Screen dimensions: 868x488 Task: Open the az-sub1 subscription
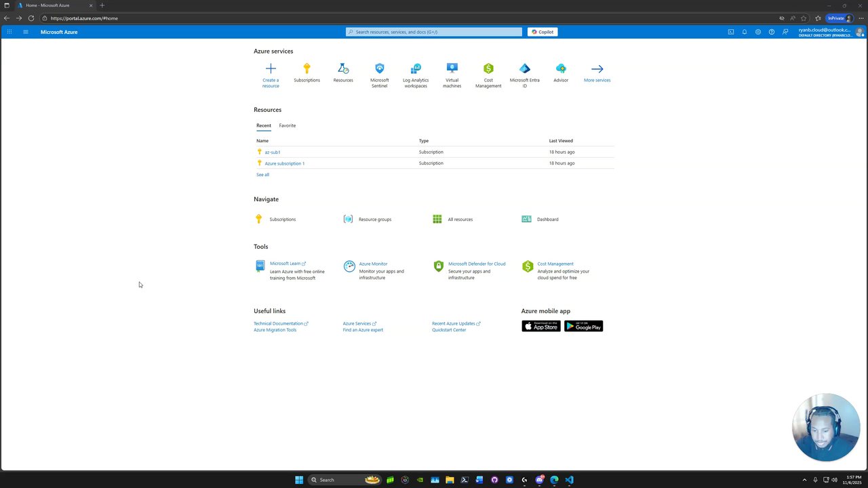pos(273,152)
